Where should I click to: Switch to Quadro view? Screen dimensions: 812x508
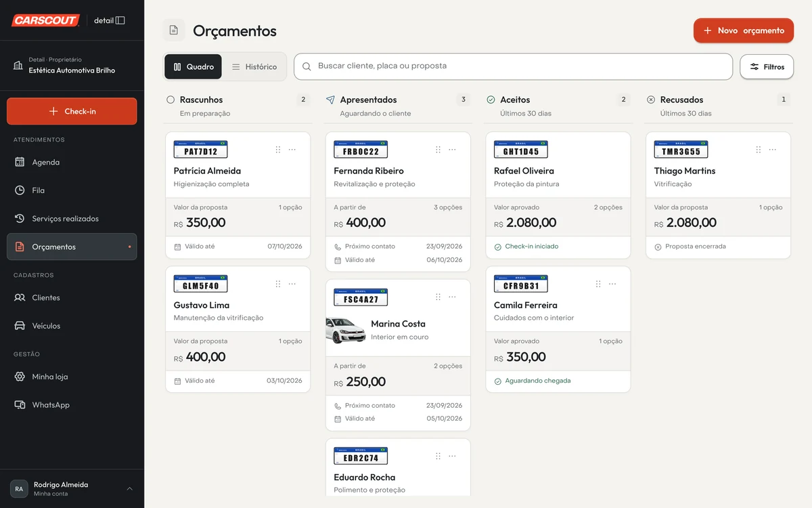point(194,67)
